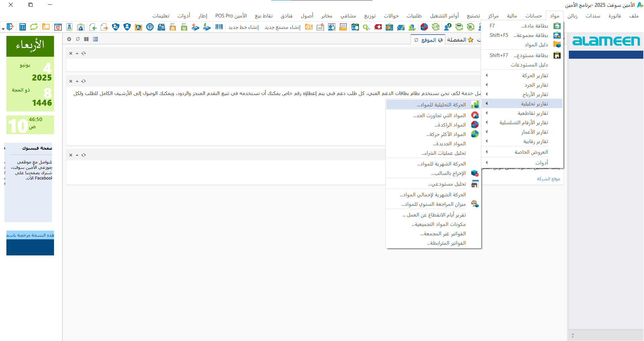This screenshot has width=644, height=341.
Task: Open the toolbar overflow arrow at far left
Action: (3, 29)
